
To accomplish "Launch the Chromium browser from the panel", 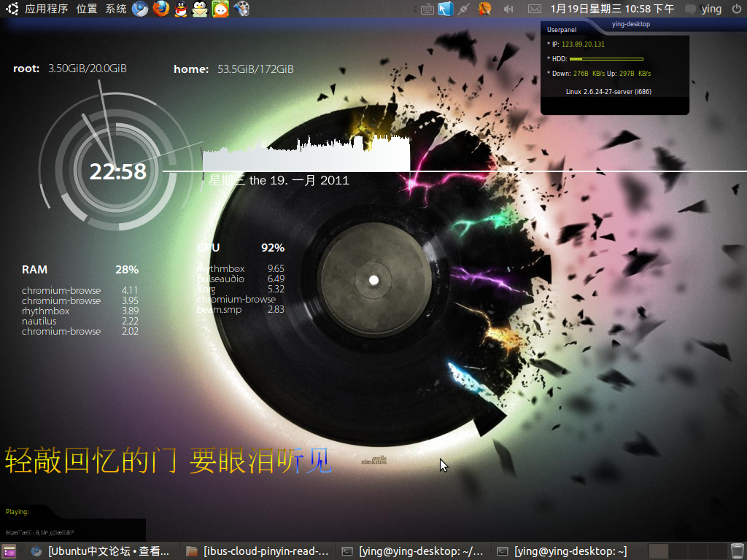I will click(x=140, y=9).
